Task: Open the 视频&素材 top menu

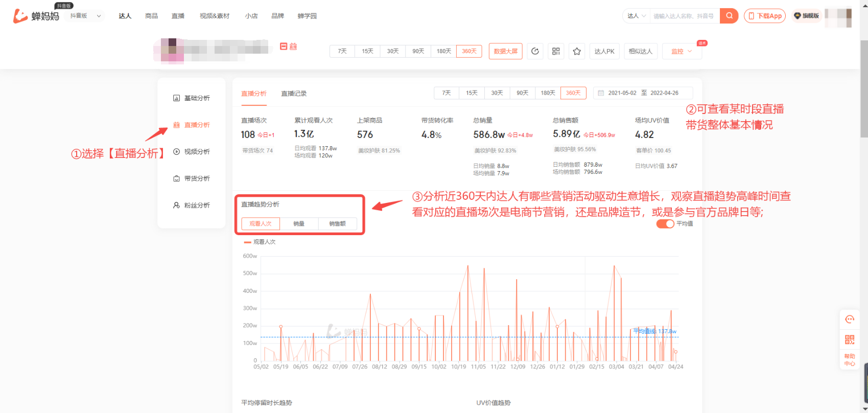Action: click(215, 16)
